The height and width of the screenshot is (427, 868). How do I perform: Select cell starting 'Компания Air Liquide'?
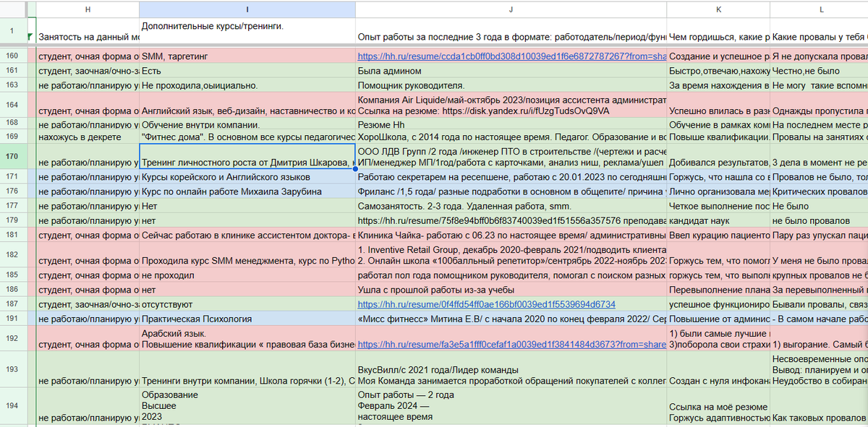pos(511,105)
